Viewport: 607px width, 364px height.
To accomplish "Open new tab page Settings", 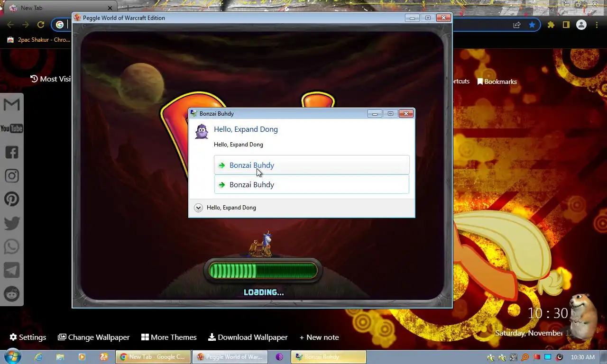I will [28, 337].
